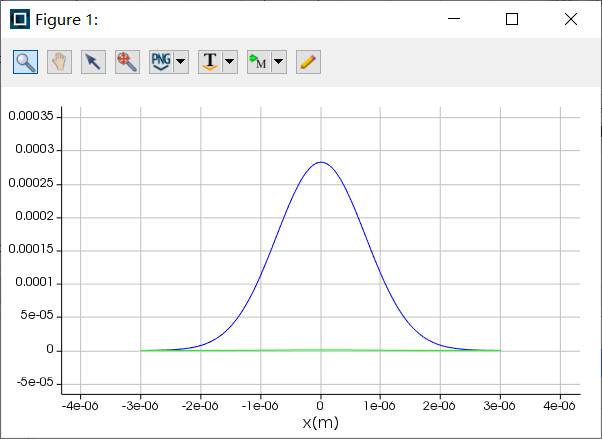602x439 pixels.
Task: Activate the pan hand tool
Action: [x=59, y=61]
